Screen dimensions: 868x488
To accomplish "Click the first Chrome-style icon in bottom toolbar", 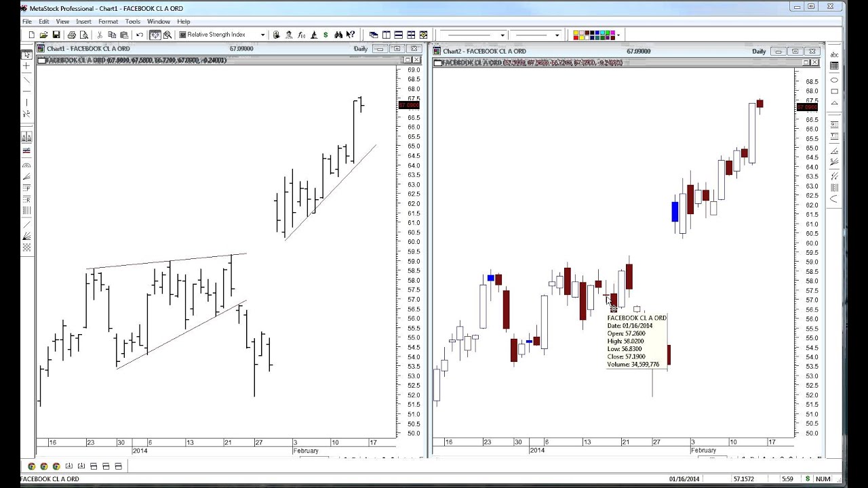I will [x=31, y=466].
